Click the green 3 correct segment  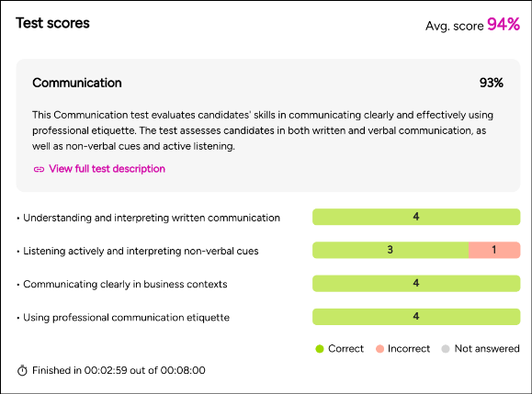(391, 250)
